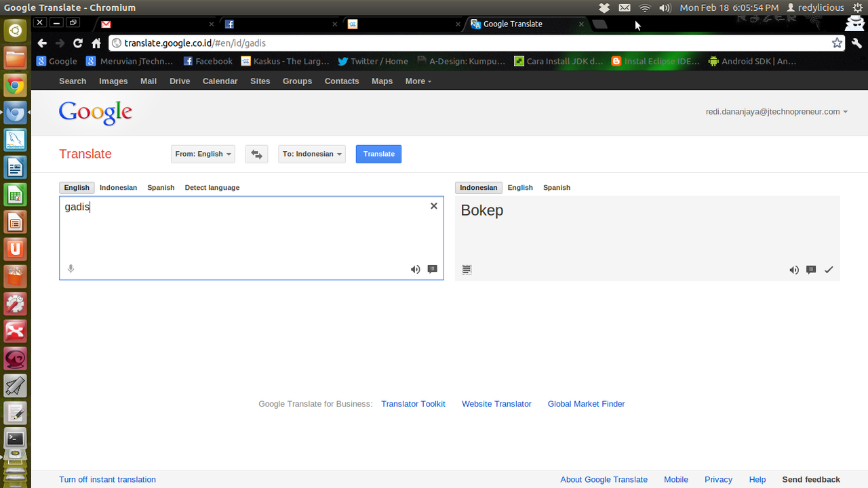This screenshot has width=868, height=488.
Task: Open Calendar in Google navigation bar
Action: coord(220,81)
